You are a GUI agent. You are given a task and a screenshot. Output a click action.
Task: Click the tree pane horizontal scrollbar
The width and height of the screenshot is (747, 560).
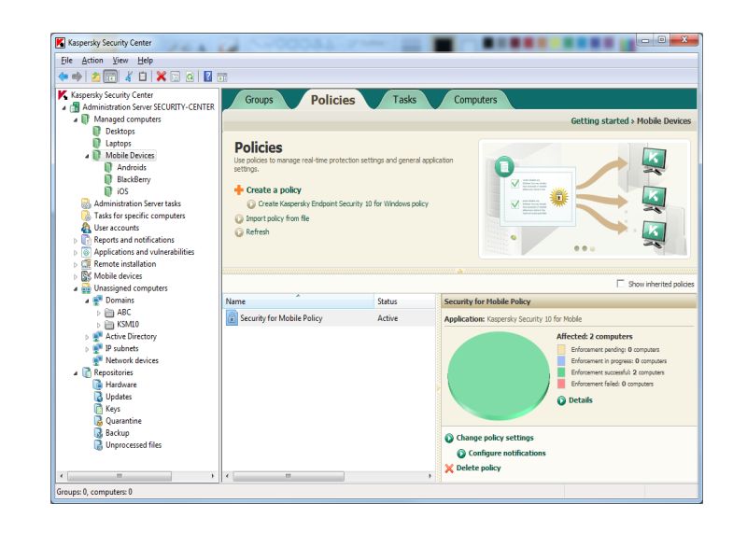pos(136,476)
